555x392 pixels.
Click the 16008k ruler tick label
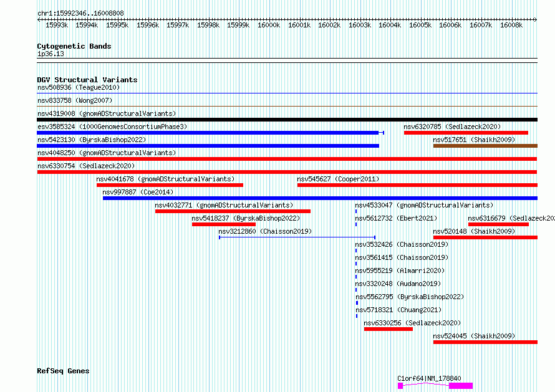pyautogui.click(x=511, y=25)
